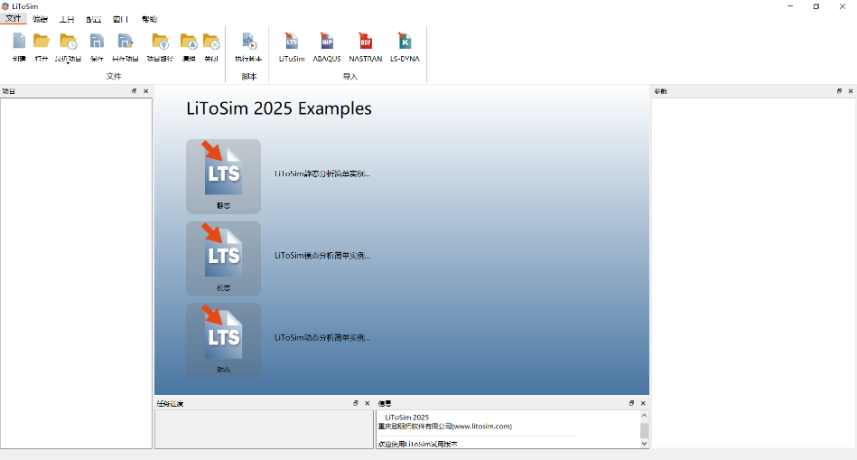
Task: Click folder icon with eject symbol
Action: 189,42
